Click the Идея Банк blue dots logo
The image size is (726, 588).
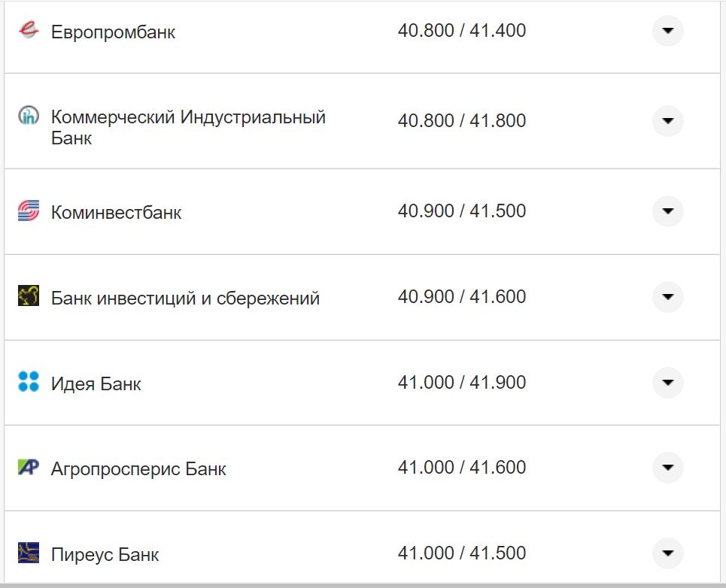(29, 382)
